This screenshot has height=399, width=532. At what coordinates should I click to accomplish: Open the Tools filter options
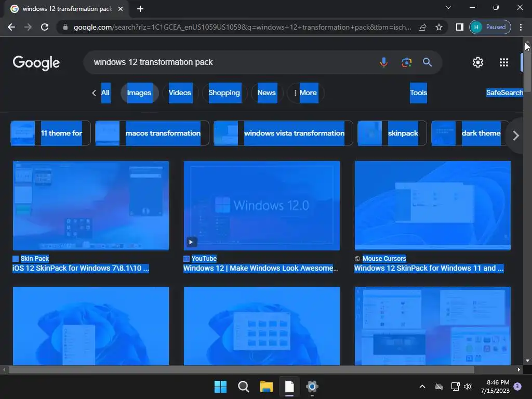point(418,92)
